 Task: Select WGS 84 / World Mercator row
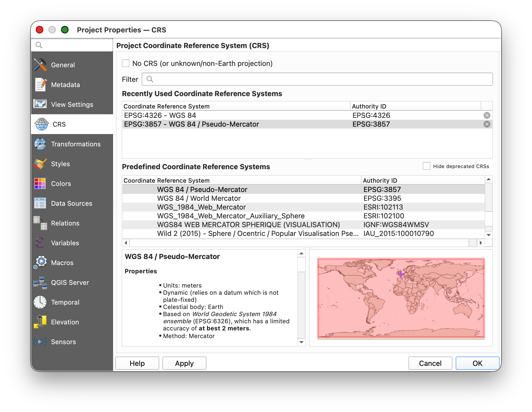pos(199,198)
